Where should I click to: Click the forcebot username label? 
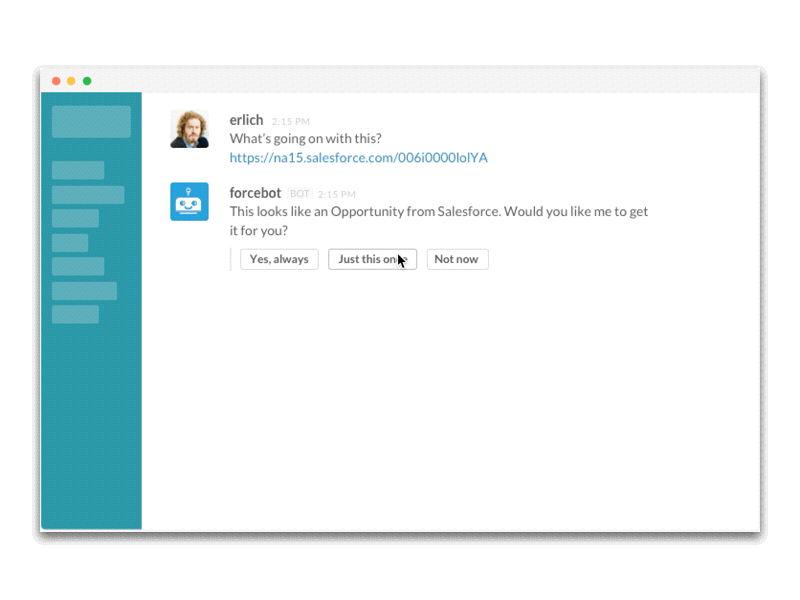click(255, 193)
